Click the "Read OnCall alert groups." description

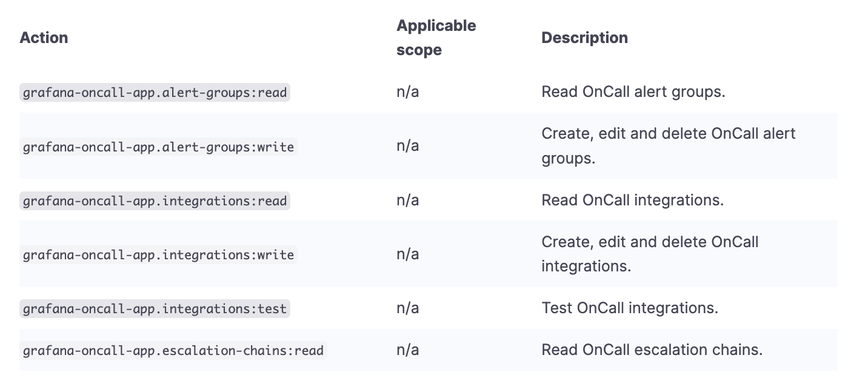(x=633, y=92)
